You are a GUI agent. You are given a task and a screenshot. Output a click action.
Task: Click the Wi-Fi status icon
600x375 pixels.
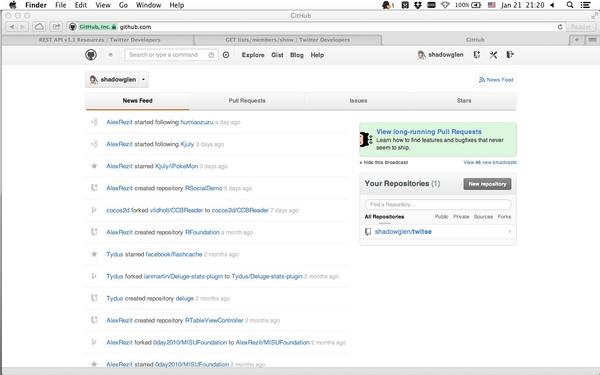pos(445,5)
